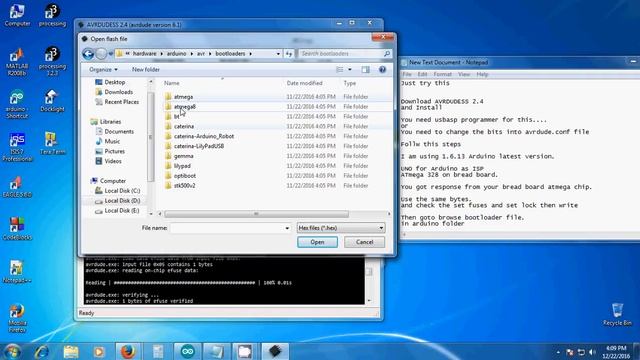Click the arduino breadcrumb segment
The width and height of the screenshot is (640, 360).
[x=176, y=54]
